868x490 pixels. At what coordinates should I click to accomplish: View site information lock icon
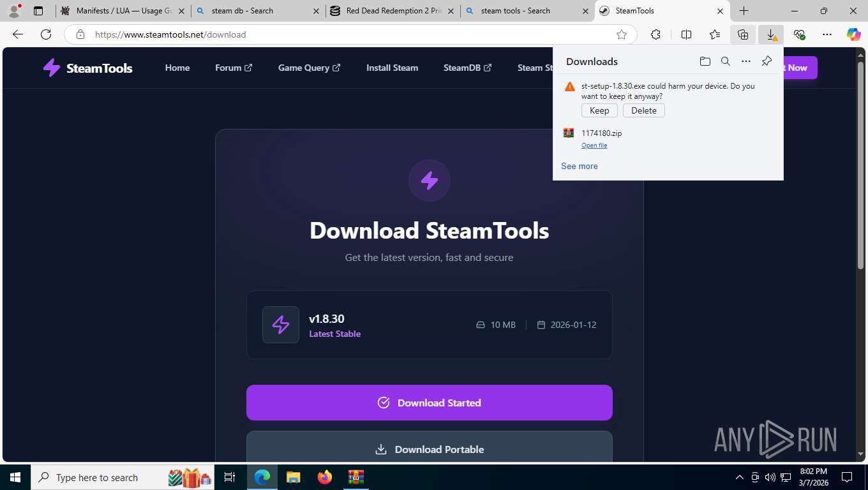click(x=80, y=34)
